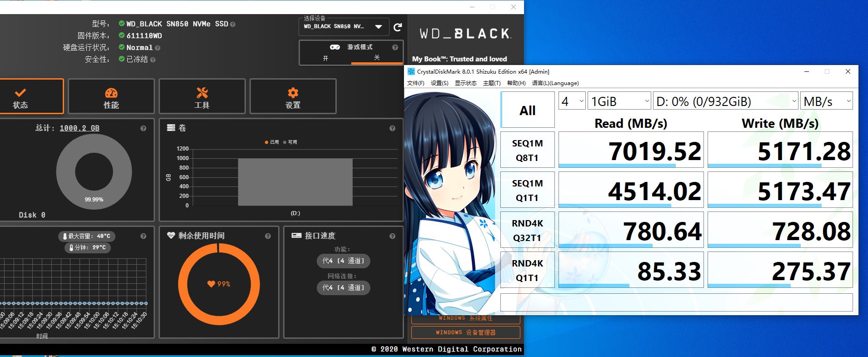Open the test count dropdown showing 4
868x357 pixels.
point(572,101)
